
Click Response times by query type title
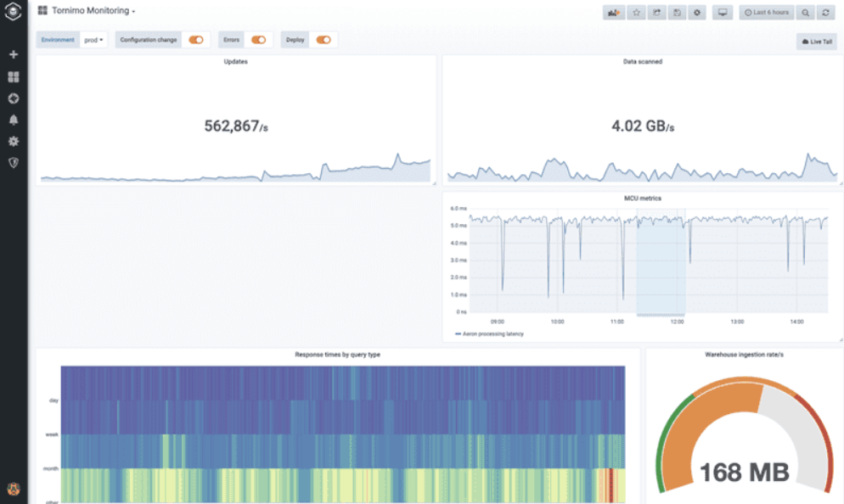[x=337, y=355]
